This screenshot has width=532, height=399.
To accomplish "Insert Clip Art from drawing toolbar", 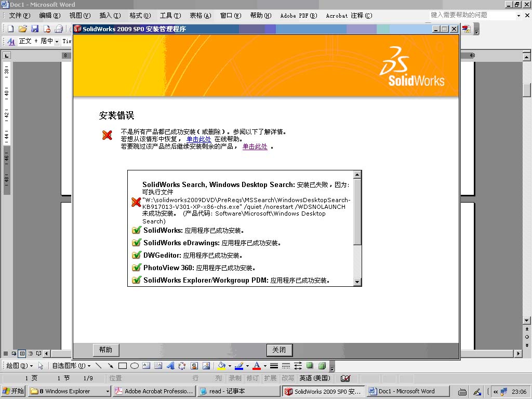I will 194,366.
